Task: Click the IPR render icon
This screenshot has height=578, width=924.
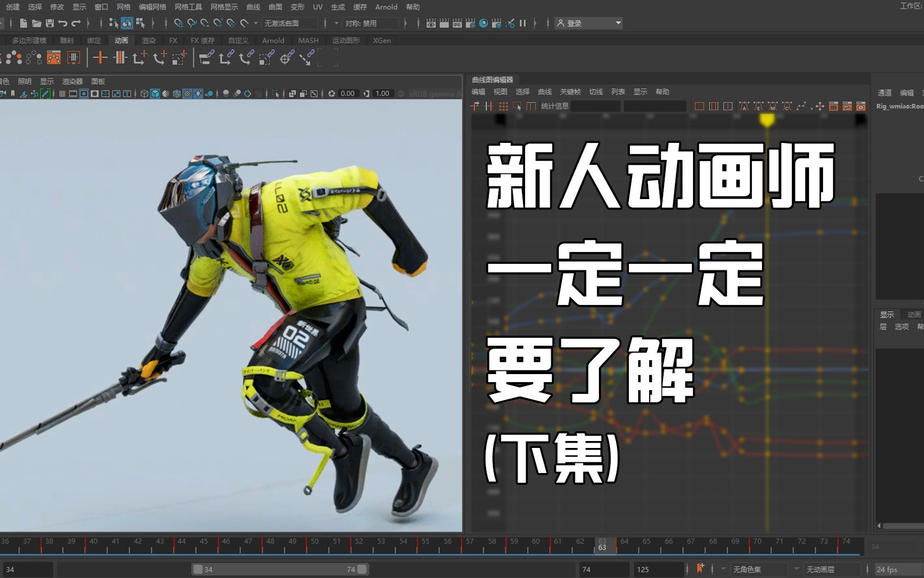Action: [457, 23]
